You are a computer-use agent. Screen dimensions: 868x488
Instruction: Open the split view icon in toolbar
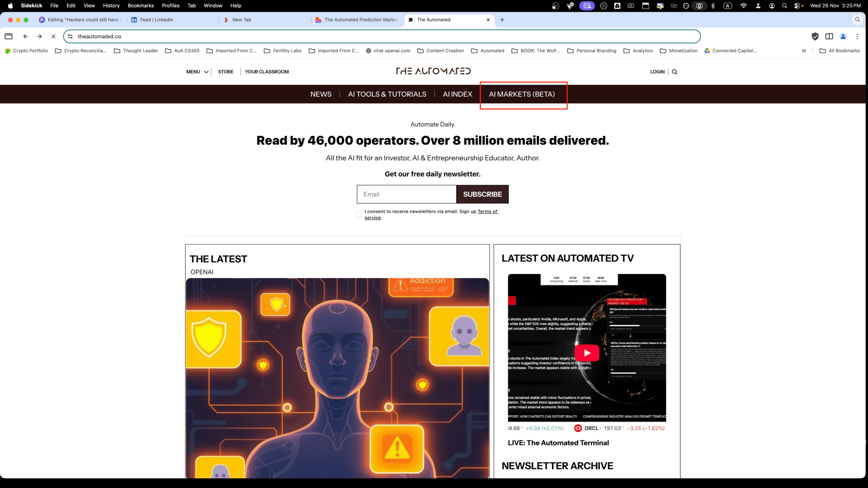click(x=829, y=37)
